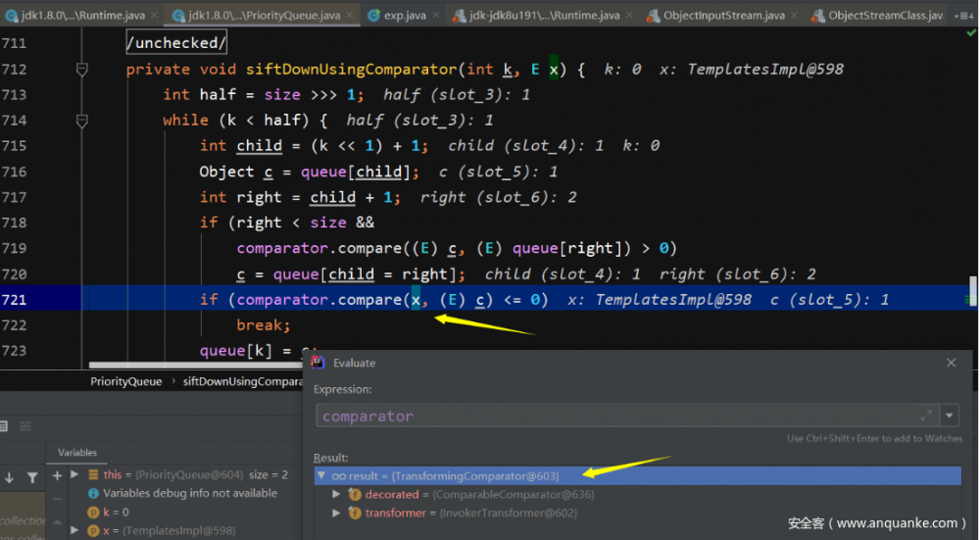Click the remove watch minus icon
This screenshot has height=540, width=980.
[57, 500]
